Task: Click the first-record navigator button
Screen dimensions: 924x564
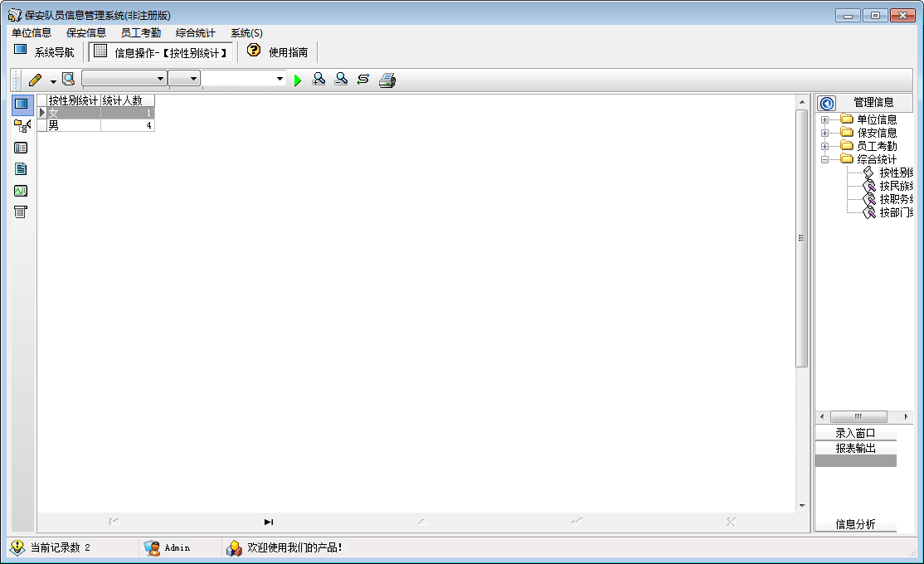Action: (x=114, y=523)
